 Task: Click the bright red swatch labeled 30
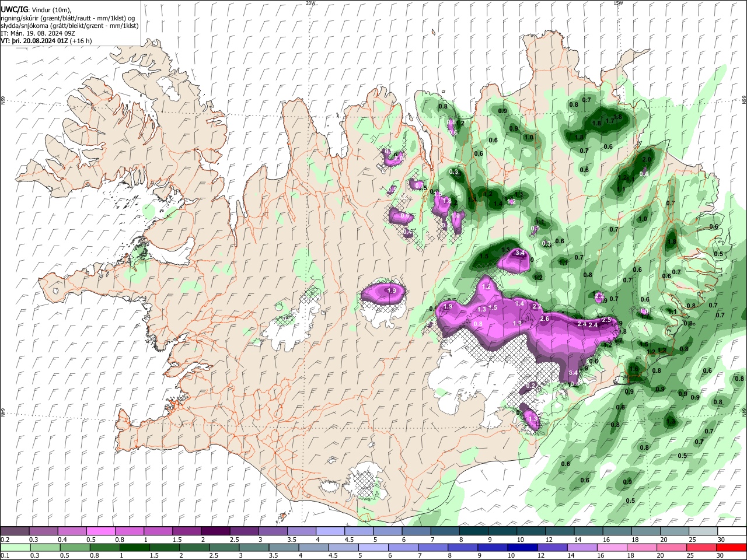tap(731, 547)
